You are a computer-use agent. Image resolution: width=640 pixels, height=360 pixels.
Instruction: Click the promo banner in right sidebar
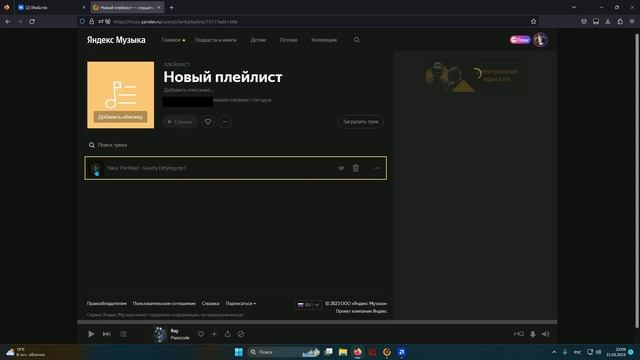pyautogui.click(x=475, y=76)
